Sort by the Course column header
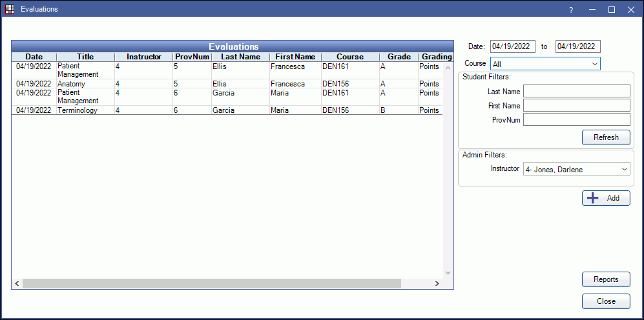644x320 pixels. pyautogui.click(x=350, y=57)
